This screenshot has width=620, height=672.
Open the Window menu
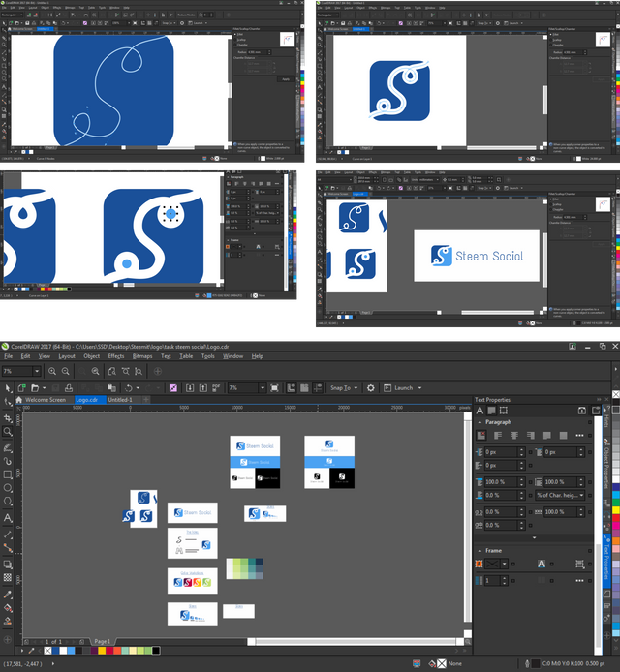pyautogui.click(x=232, y=356)
